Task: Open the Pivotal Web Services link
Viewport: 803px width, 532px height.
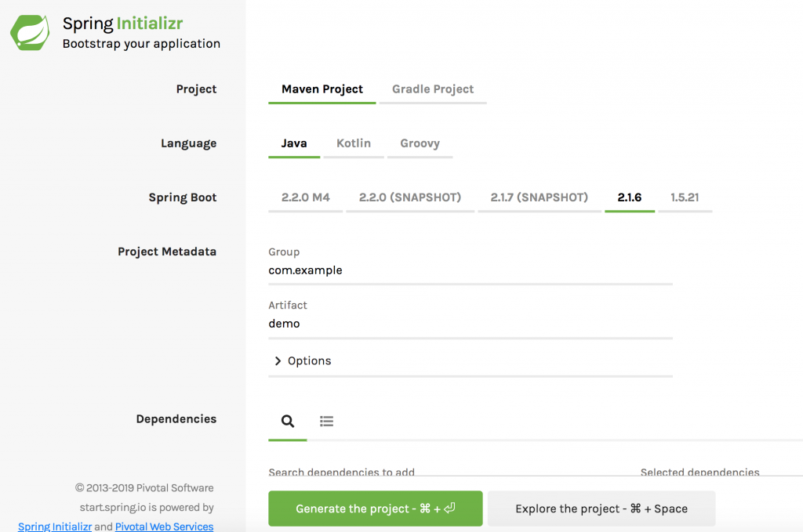Action: [164, 527]
